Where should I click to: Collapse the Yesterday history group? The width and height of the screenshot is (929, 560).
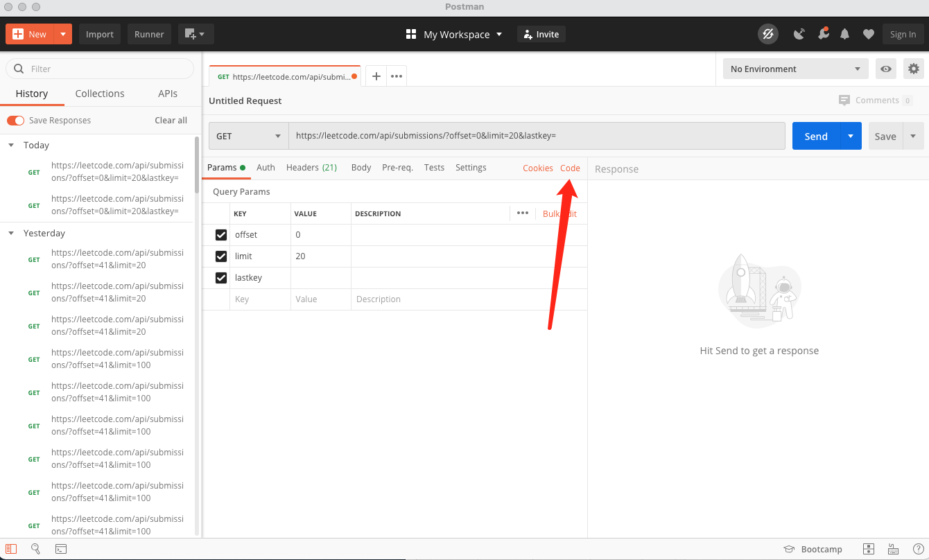(11, 234)
